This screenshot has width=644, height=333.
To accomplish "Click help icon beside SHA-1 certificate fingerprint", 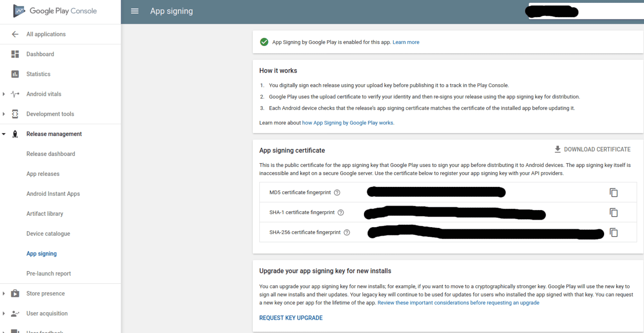I will [x=341, y=213].
